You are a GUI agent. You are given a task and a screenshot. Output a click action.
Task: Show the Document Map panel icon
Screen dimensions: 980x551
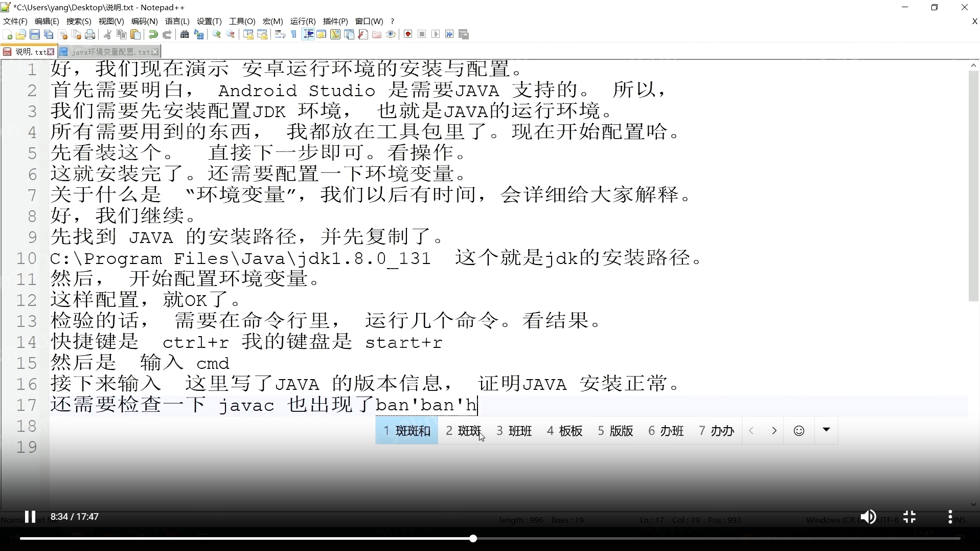pyautogui.click(x=335, y=34)
